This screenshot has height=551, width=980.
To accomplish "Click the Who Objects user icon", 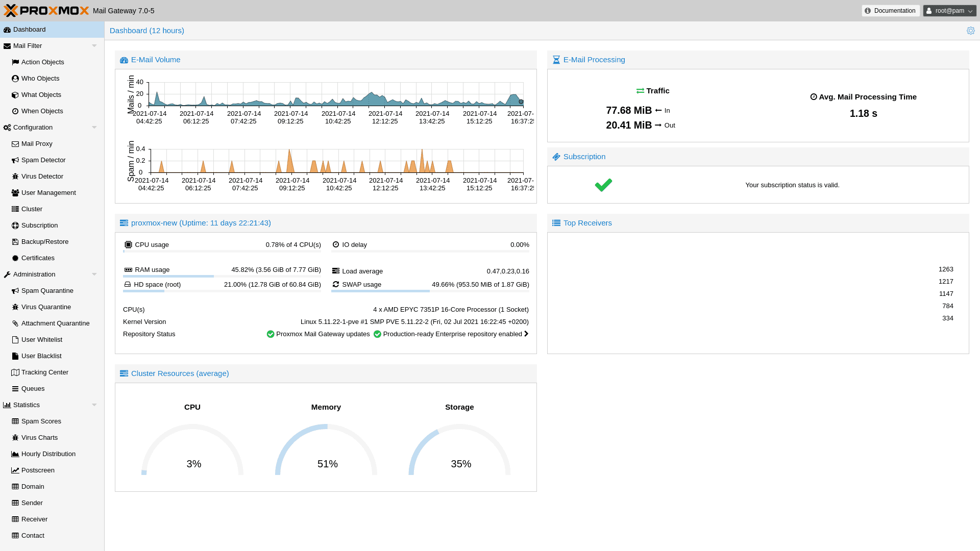I will click(15, 79).
